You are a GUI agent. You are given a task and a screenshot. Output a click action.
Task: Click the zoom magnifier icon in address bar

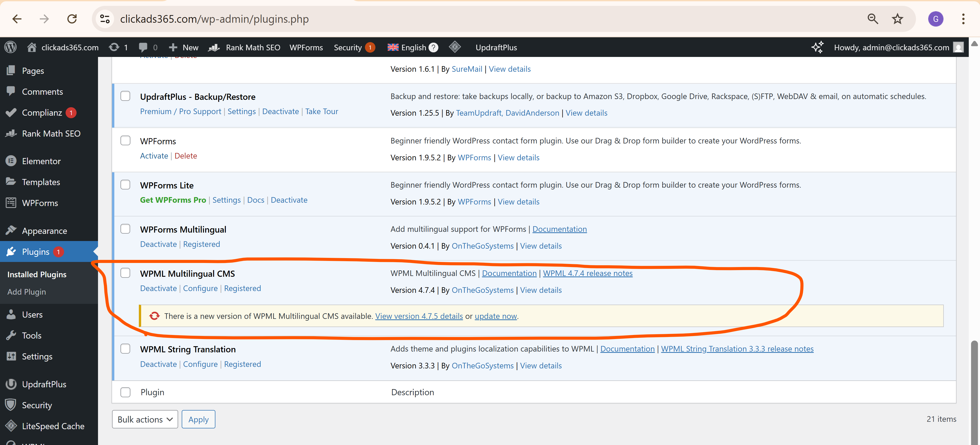[x=873, y=19]
